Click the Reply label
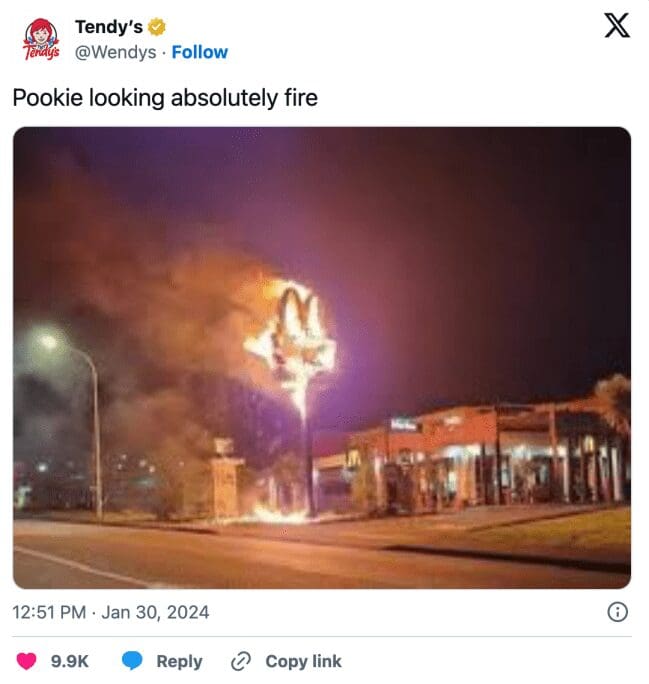The width and height of the screenshot is (649, 684). click(179, 661)
